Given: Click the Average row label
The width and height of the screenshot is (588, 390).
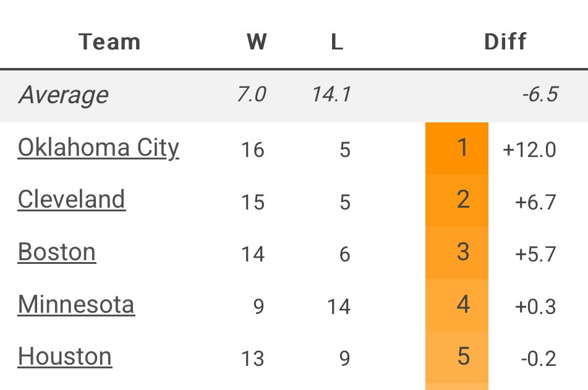Looking at the screenshot, I should coord(64,95).
